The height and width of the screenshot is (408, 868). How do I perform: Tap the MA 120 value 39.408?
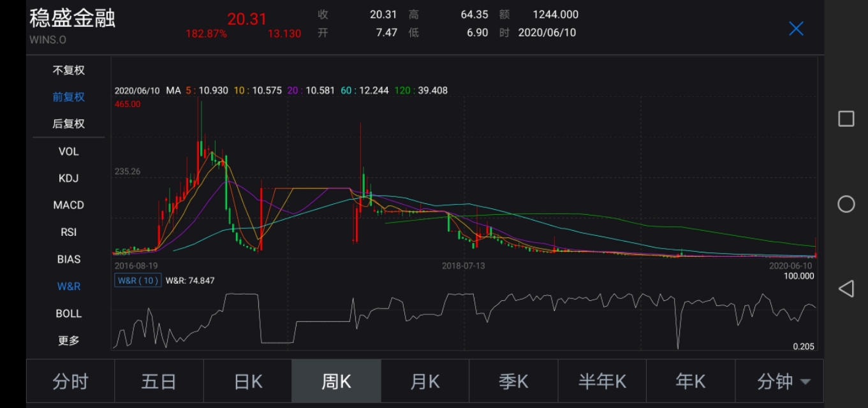[x=432, y=91]
